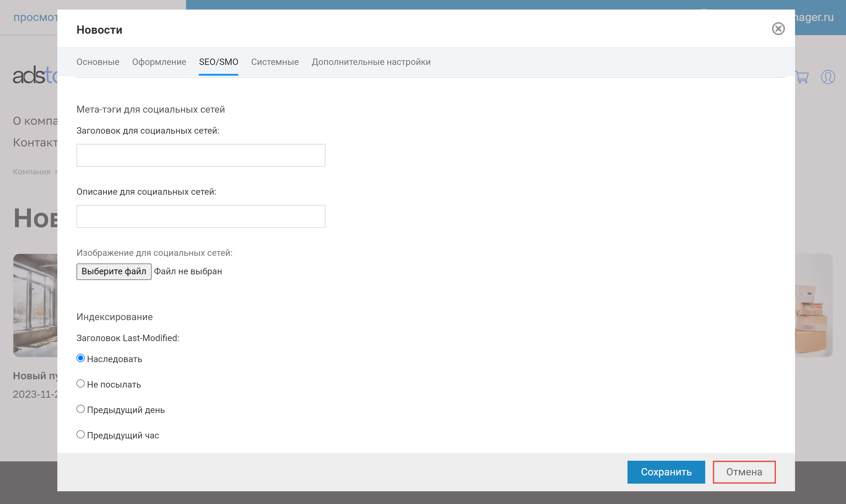Click the user profile icon
The height and width of the screenshot is (504, 846).
click(x=828, y=77)
